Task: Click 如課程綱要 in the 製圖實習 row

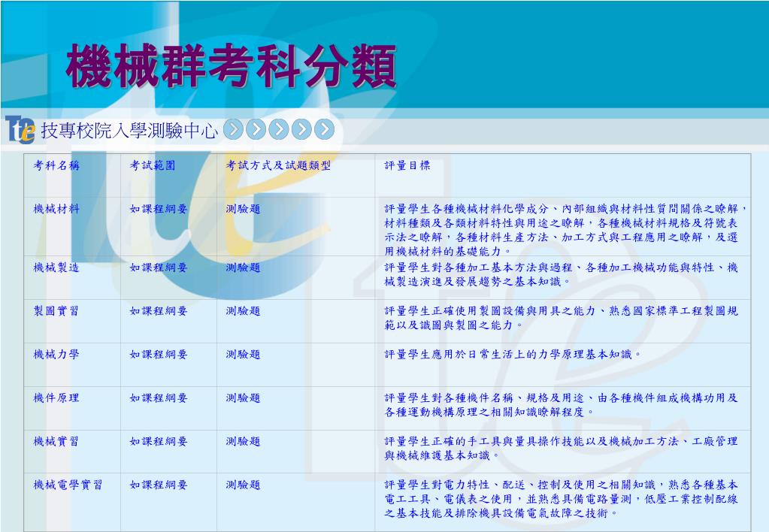Action: 159,311
